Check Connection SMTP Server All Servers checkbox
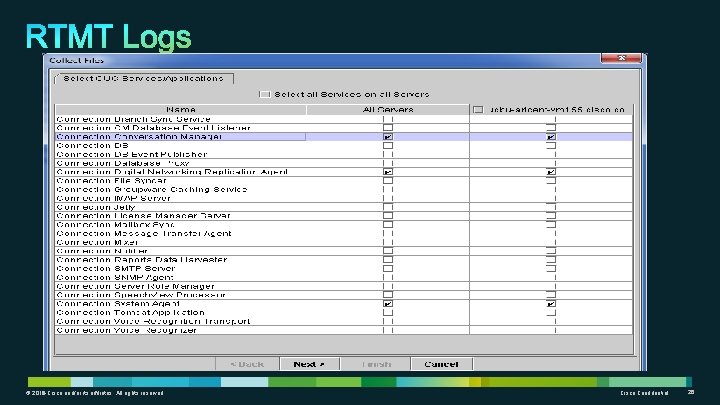This screenshot has height=405, width=720. (388, 269)
